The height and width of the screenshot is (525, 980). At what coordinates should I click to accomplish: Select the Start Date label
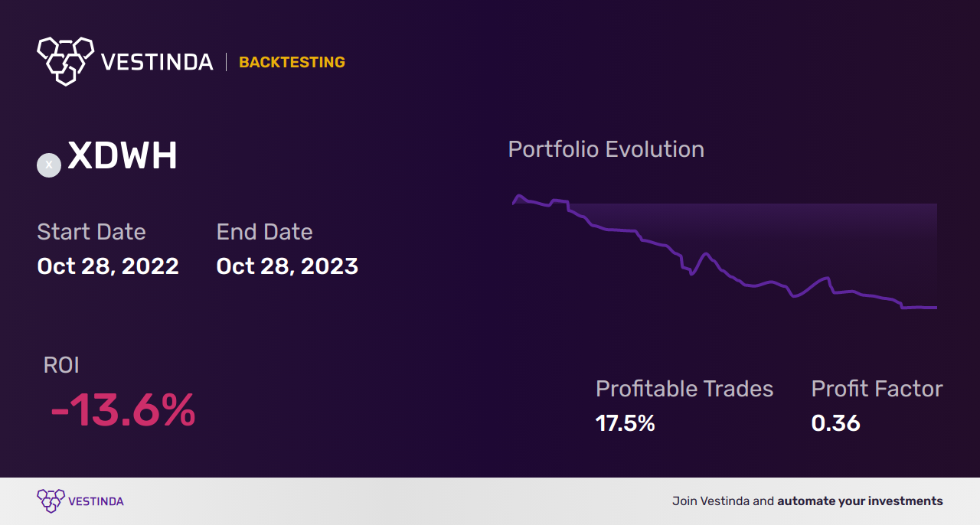tap(91, 232)
